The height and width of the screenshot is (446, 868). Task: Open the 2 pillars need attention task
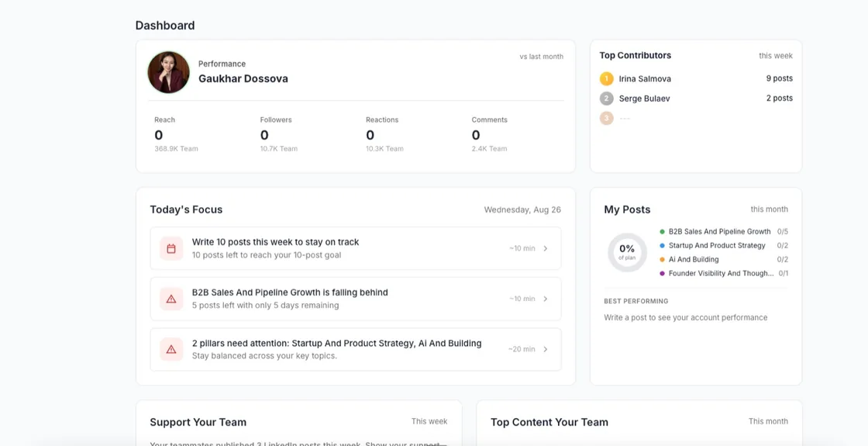click(356, 349)
